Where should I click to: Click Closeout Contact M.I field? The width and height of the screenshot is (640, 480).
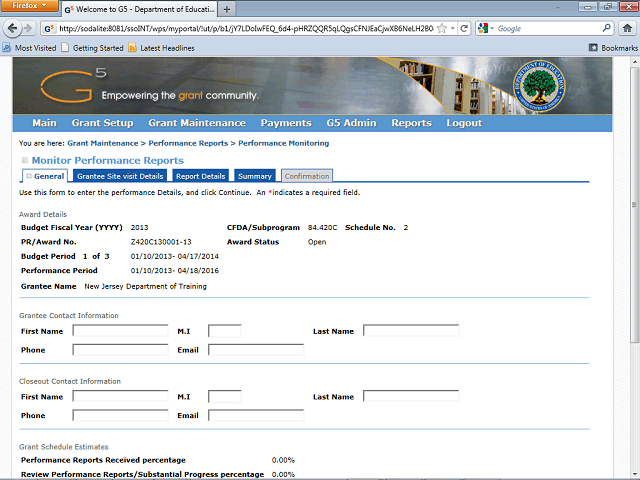[224, 396]
